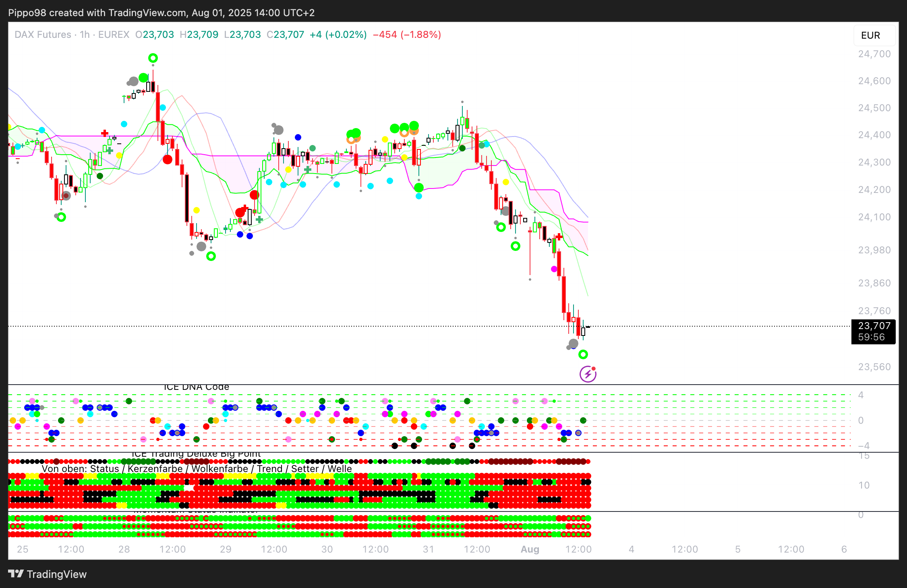The width and height of the screenshot is (907, 588).
Task: Click the Aug label on time axis
Action: [x=530, y=549]
